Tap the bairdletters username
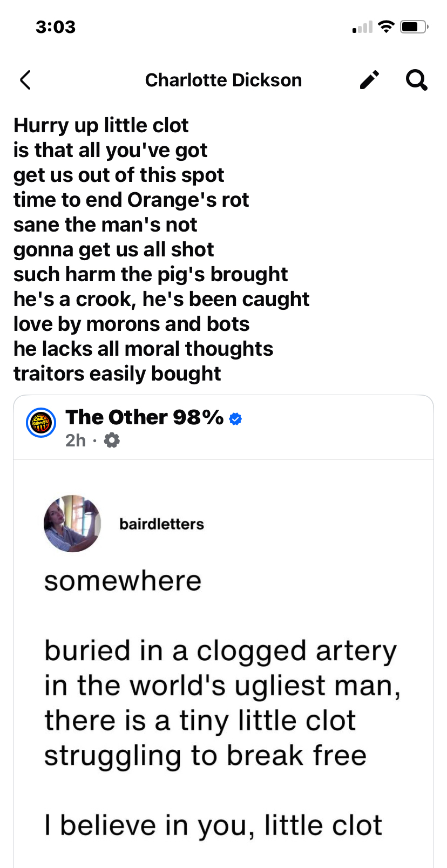The width and height of the screenshot is (447, 868). click(x=161, y=524)
